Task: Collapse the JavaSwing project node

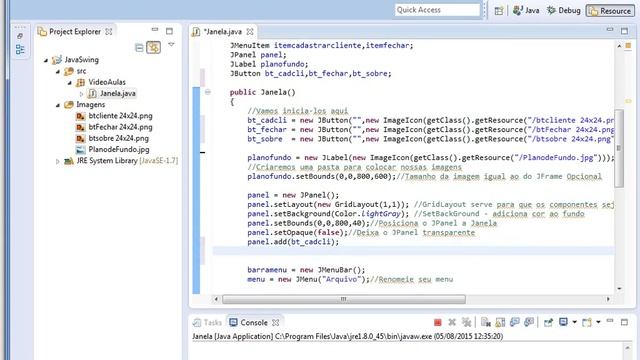Action: (46, 60)
